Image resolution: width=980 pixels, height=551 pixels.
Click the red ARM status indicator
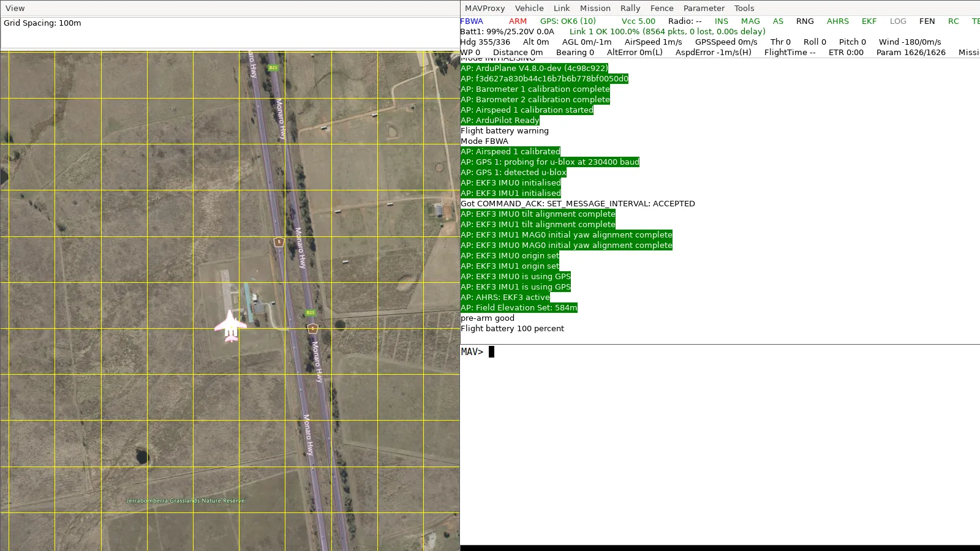518,21
